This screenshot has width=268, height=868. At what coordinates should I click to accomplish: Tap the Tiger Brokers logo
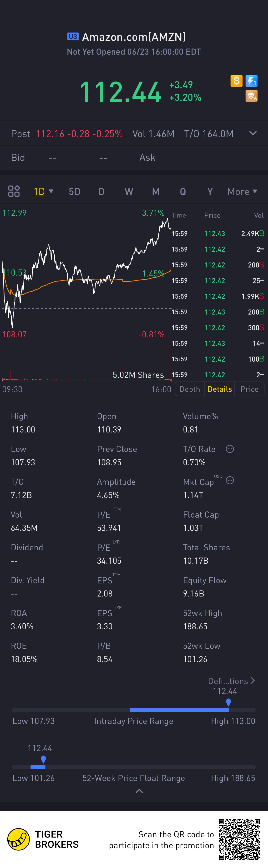(x=19, y=839)
